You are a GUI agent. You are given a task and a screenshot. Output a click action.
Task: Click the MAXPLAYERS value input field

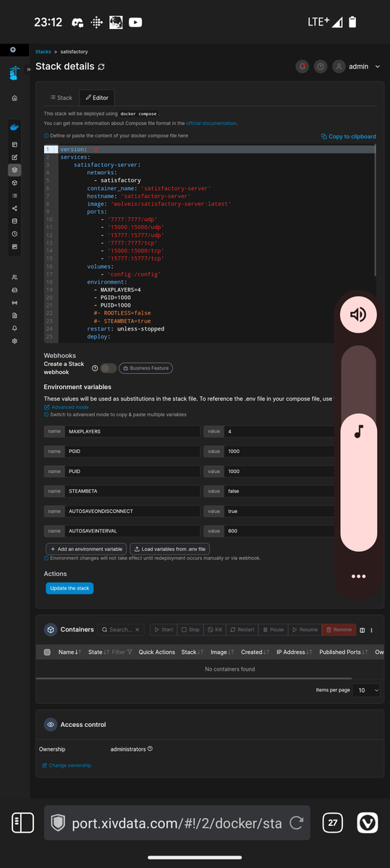tap(269, 431)
